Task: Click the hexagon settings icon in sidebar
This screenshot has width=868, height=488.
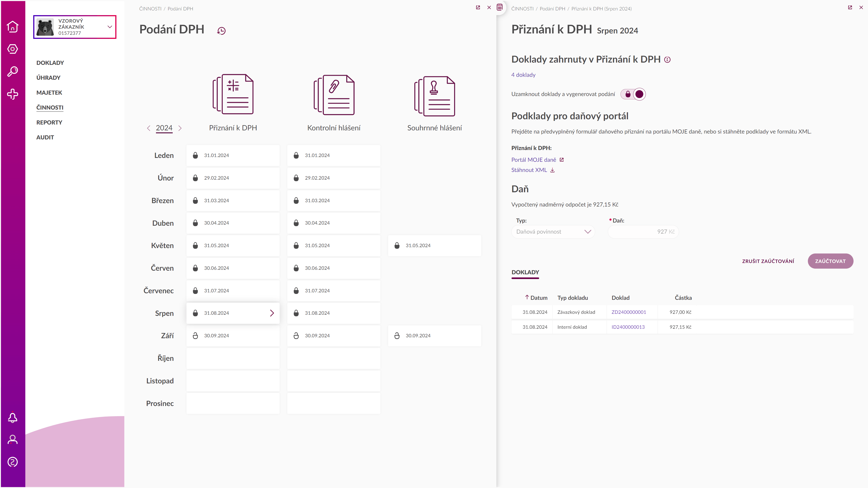Action: pyautogui.click(x=12, y=49)
